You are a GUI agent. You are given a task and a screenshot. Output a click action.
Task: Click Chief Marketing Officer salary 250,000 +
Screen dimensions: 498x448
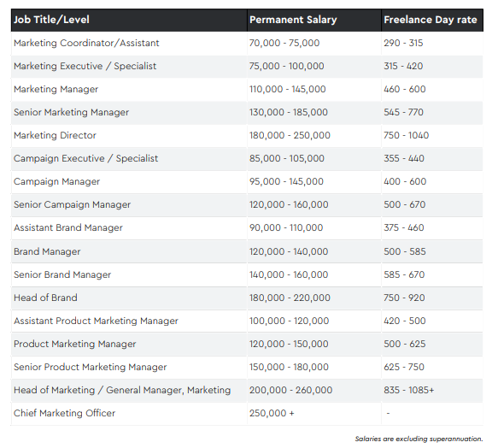pos(272,413)
